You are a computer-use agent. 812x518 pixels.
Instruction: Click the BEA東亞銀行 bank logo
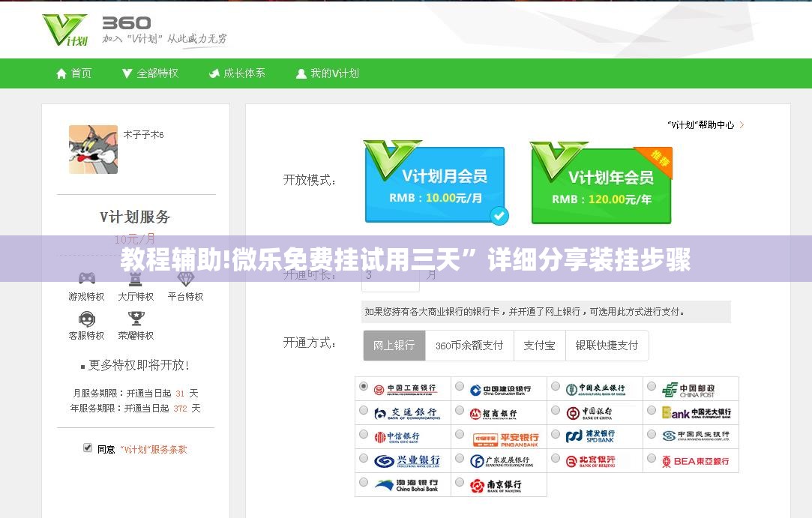pyautogui.click(x=696, y=461)
